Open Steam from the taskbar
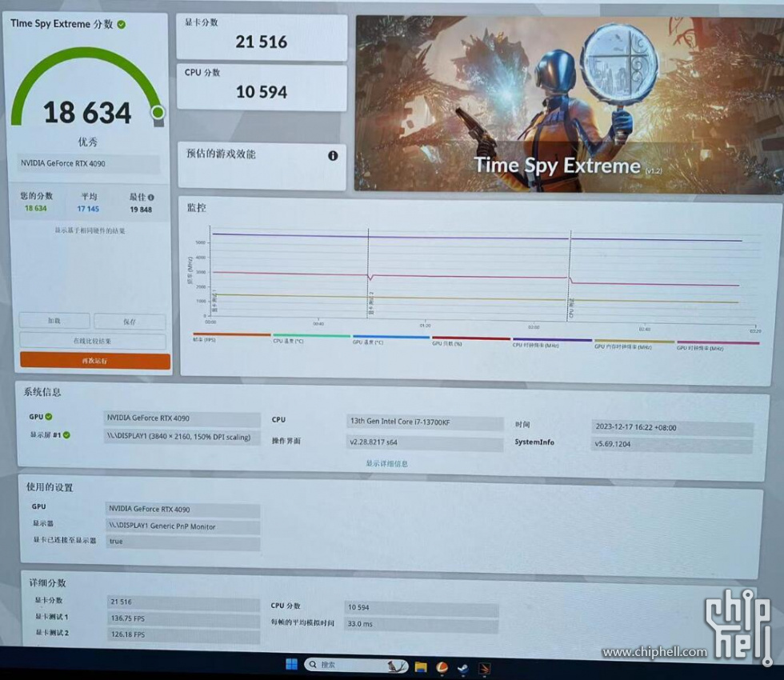This screenshot has width=784, height=680. pyautogui.click(x=463, y=667)
